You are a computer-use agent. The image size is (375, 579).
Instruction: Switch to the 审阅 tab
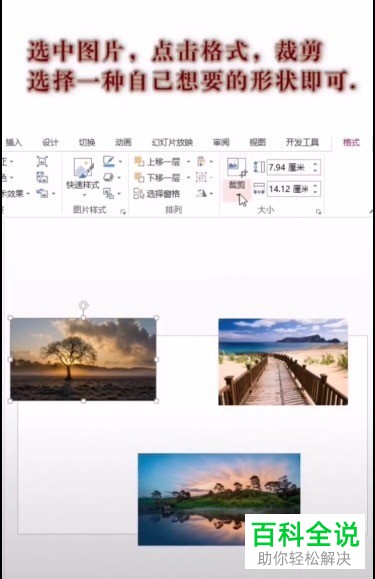[221, 142]
